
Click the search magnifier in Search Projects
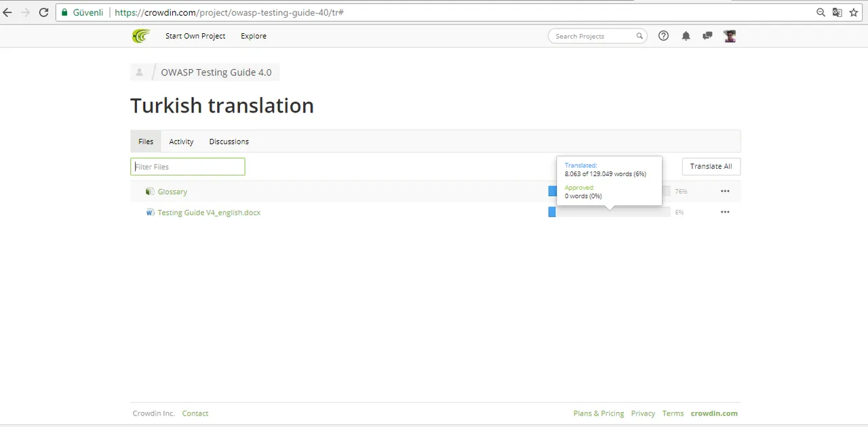click(639, 36)
